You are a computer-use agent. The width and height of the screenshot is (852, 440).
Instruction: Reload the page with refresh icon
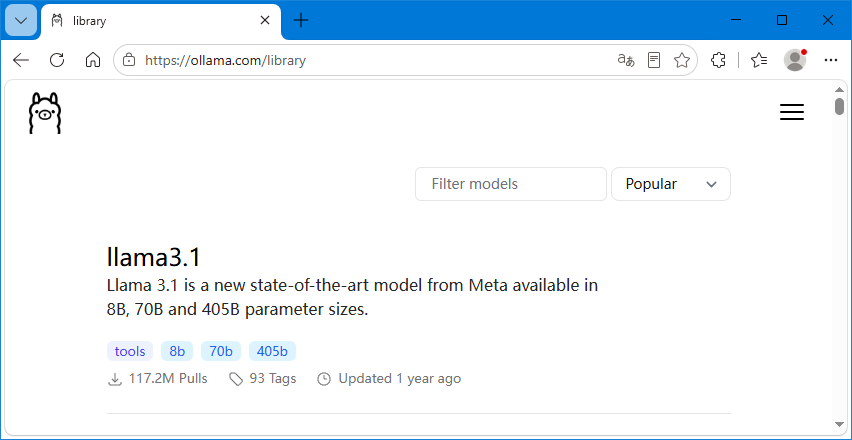[57, 60]
